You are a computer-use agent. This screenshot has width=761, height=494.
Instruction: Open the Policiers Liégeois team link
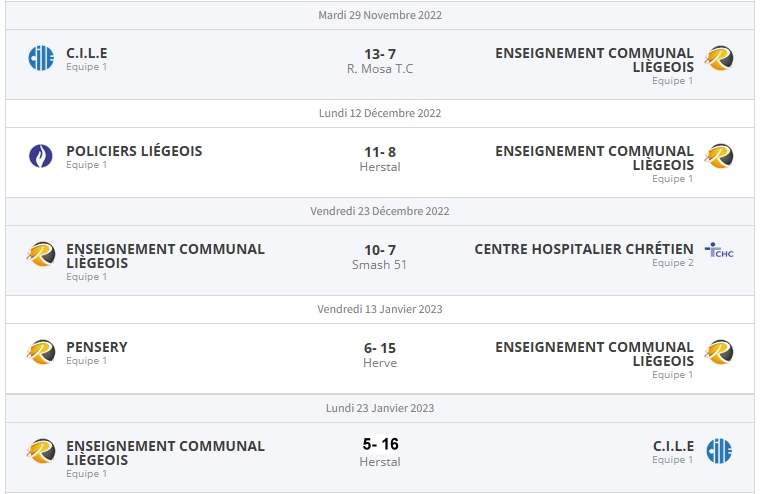(x=134, y=151)
